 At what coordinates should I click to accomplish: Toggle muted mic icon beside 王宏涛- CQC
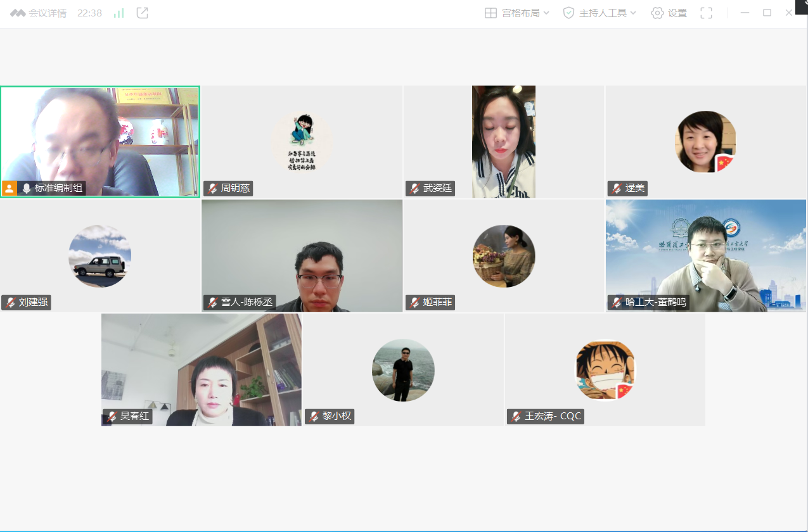[x=516, y=417]
